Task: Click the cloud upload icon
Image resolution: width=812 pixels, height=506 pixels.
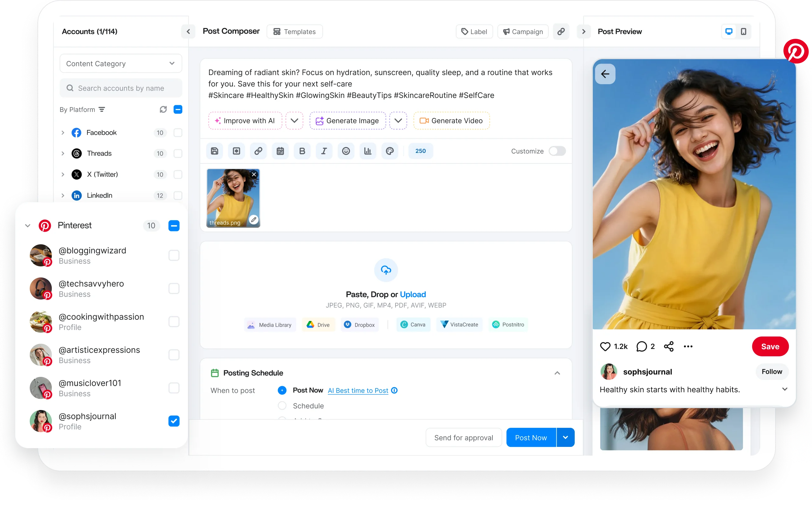Action: 386,270
